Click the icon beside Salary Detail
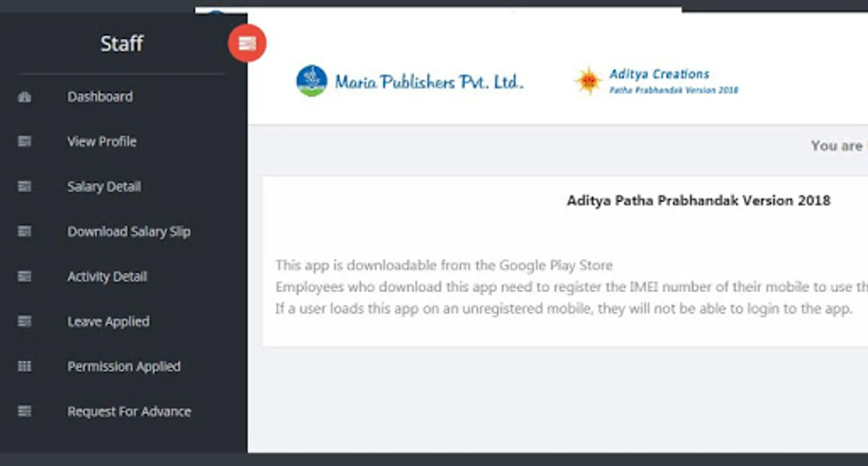The image size is (868, 466). pos(24,186)
